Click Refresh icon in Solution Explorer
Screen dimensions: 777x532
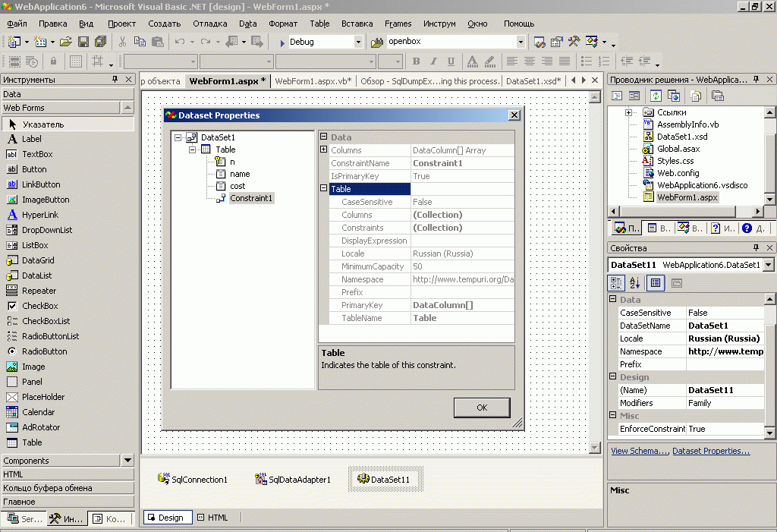656,96
